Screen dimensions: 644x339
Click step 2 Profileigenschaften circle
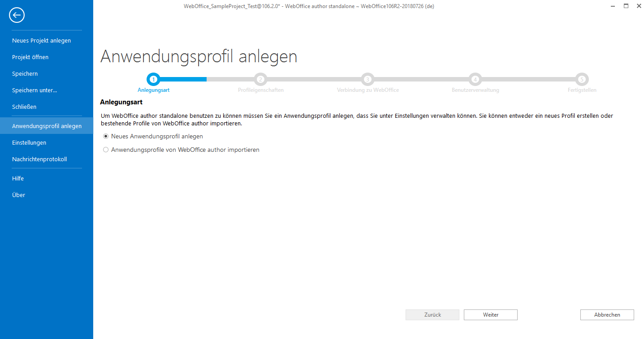tap(260, 79)
